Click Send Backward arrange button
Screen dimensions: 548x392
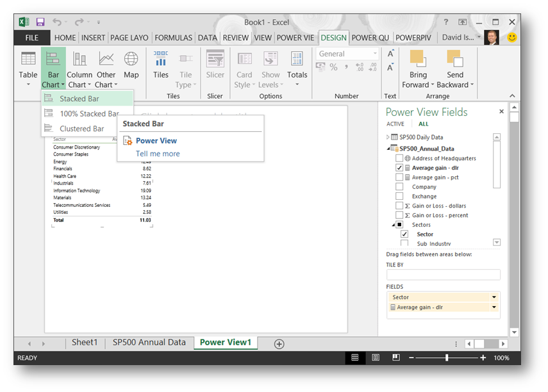pyautogui.click(x=455, y=69)
